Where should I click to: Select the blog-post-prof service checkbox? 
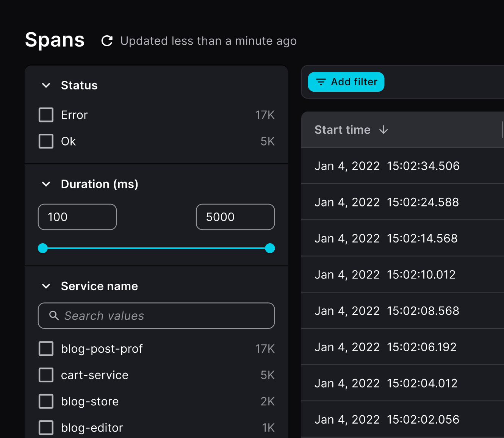click(x=46, y=349)
